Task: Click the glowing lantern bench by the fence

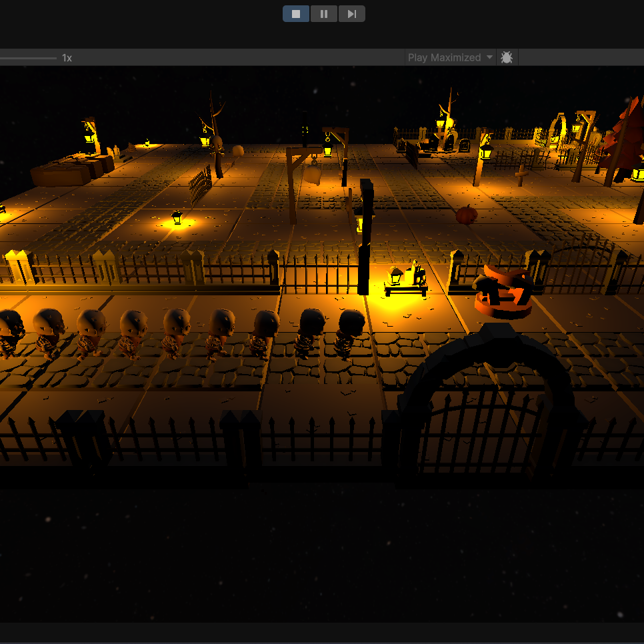Action: [406, 280]
